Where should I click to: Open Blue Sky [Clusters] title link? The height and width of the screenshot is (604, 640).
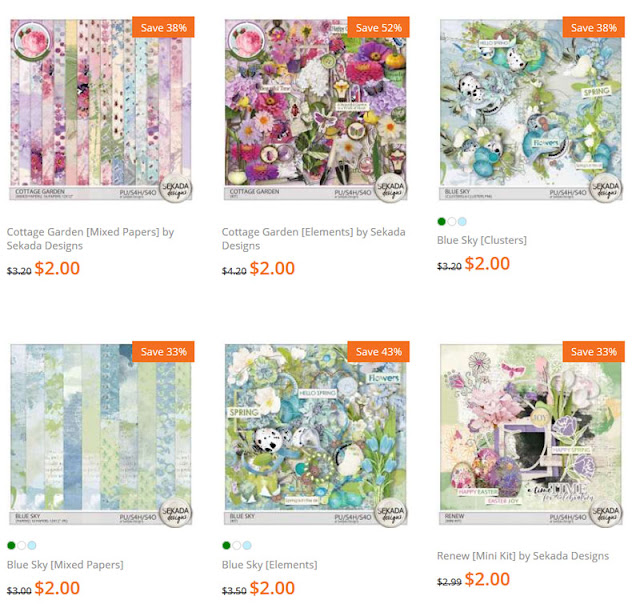click(x=482, y=240)
